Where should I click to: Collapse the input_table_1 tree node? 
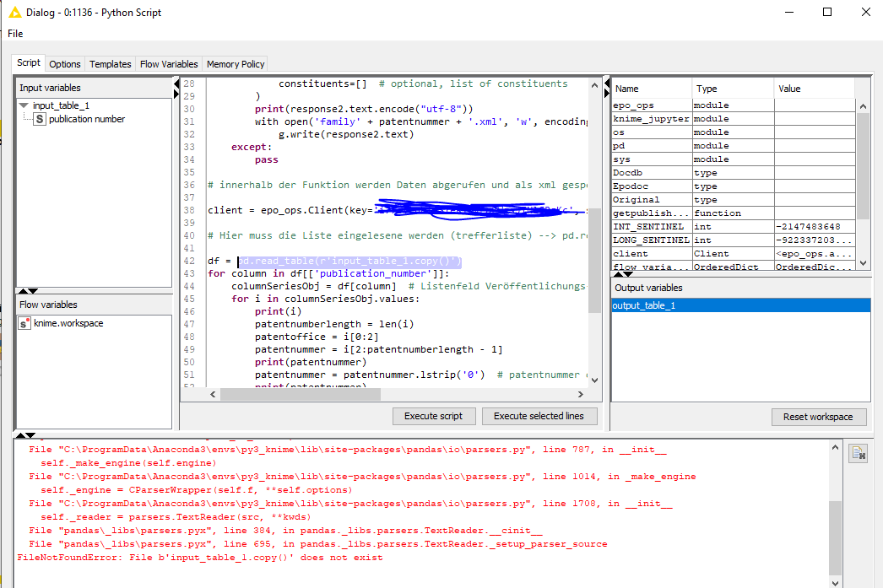point(24,105)
